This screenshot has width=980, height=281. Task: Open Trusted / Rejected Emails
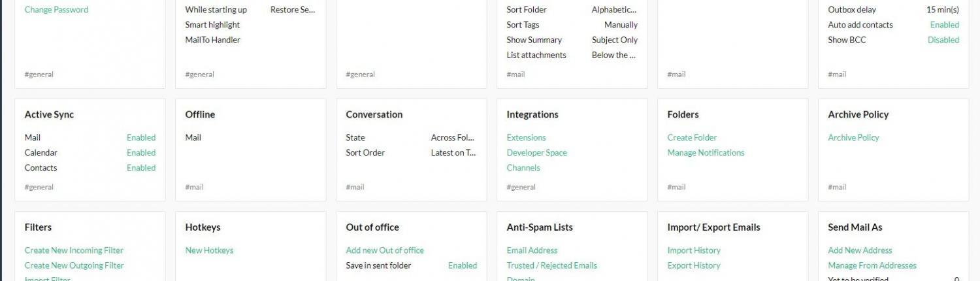(x=551, y=266)
